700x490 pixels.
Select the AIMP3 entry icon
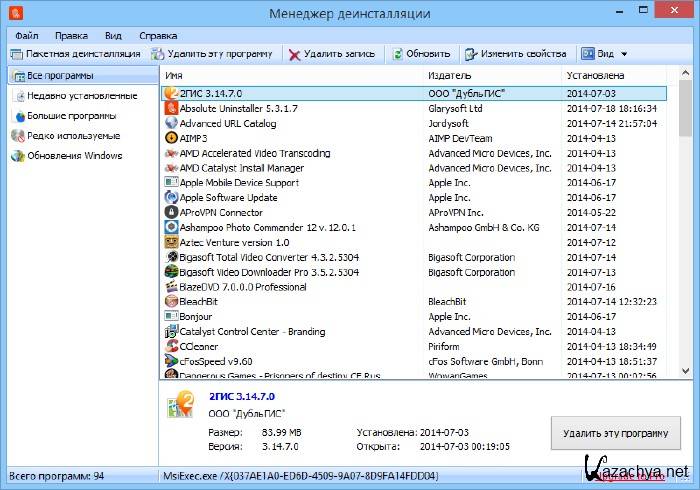(171, 138)
